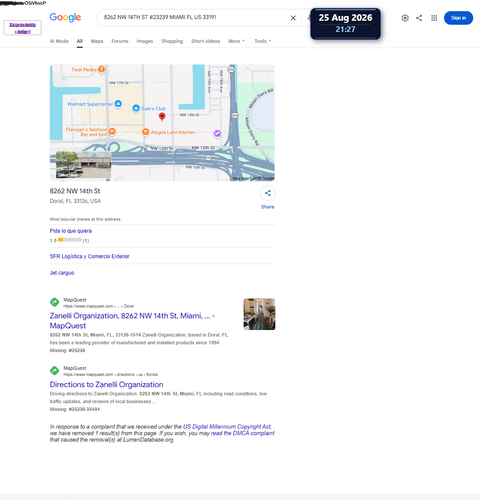This screenshot has width=486, height=500.
Task: Select the All tab
Action: click(80, 41)
